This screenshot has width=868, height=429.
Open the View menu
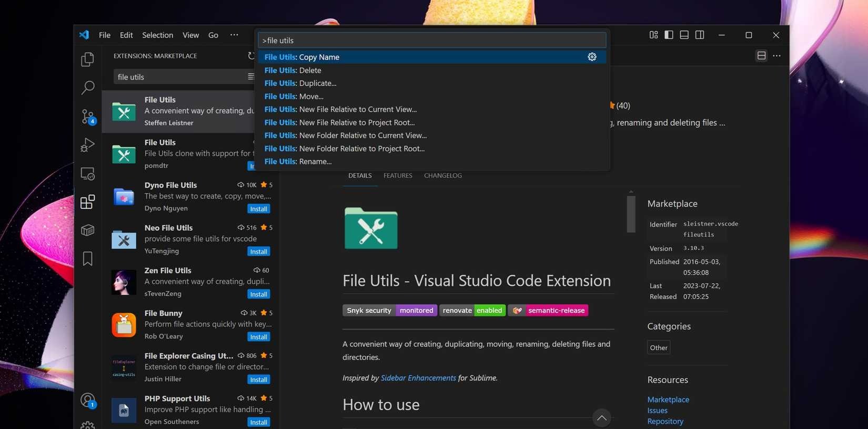pos(190,35)
